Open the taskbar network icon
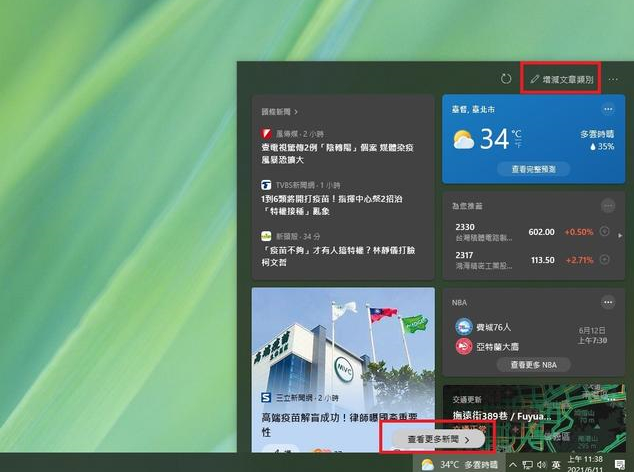 point(527,465)
